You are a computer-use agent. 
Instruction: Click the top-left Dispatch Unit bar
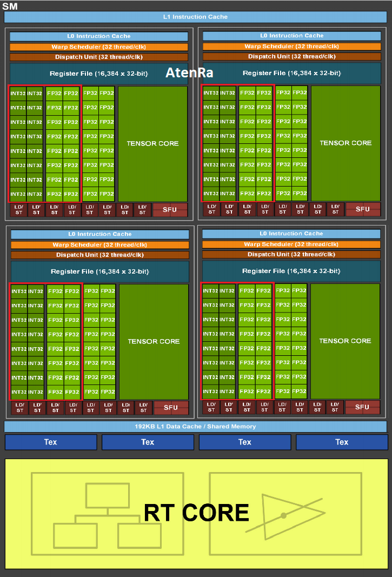tap(98, 57)
